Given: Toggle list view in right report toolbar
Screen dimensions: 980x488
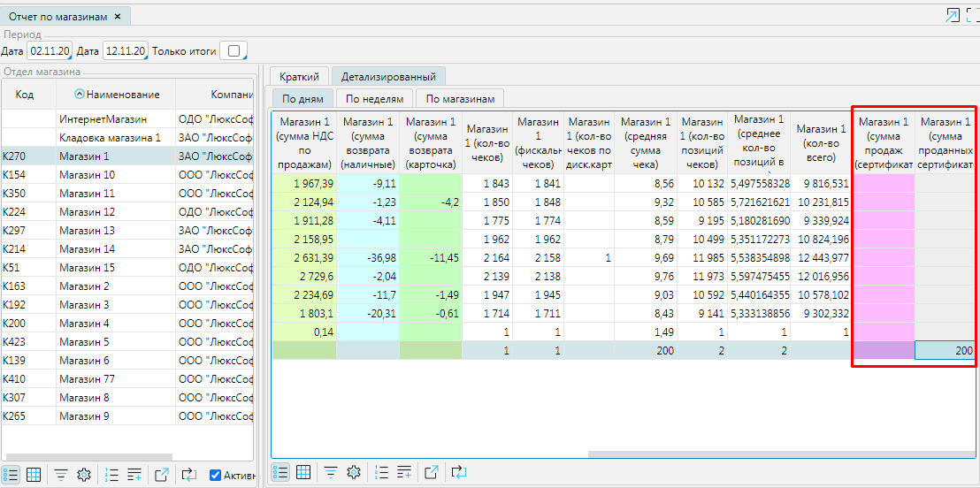Looking at the screenshot, I should pos(279,472).
